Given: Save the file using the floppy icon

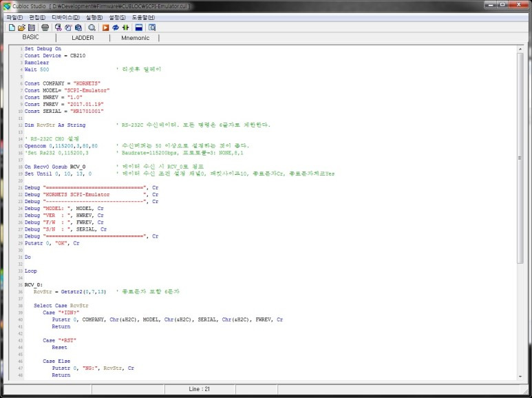Looking at the screenshot, I should point(31,28).
